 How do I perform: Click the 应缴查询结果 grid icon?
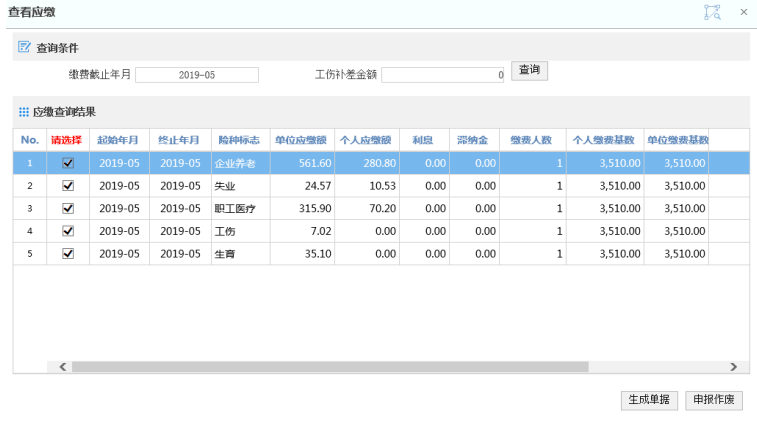coord(24,112)
